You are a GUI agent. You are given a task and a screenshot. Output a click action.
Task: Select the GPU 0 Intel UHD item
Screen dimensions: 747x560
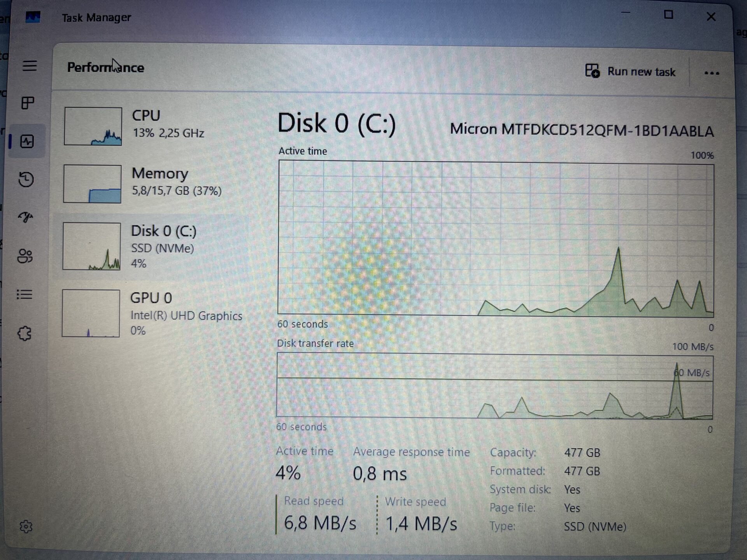(x=154, y=313)
